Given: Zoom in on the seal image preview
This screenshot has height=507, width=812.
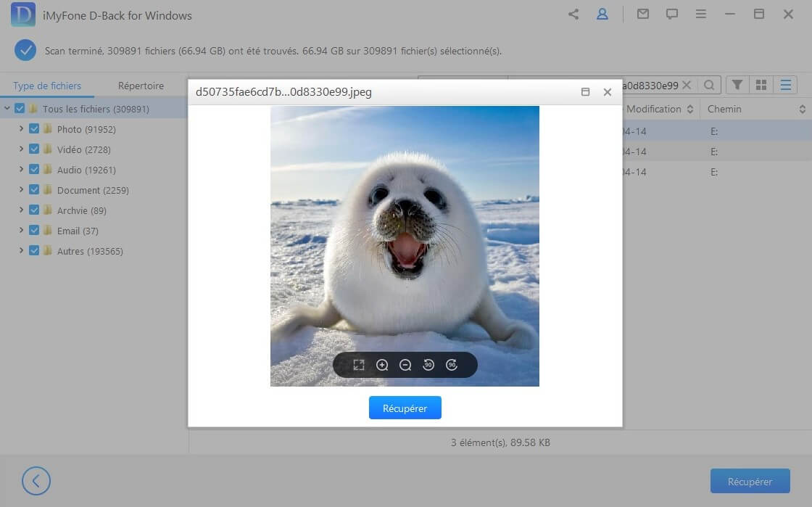Looking at the screenshot, I should [x=382, y=365].
